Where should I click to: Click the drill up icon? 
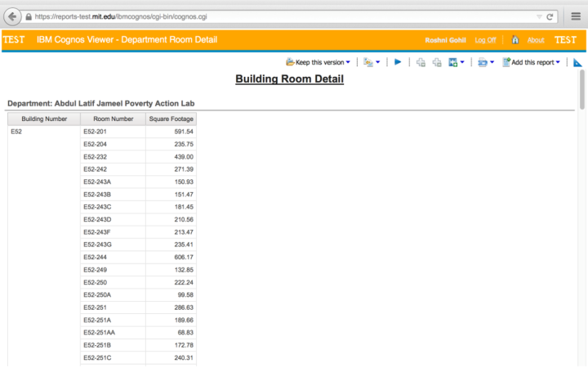click(437, 62)
